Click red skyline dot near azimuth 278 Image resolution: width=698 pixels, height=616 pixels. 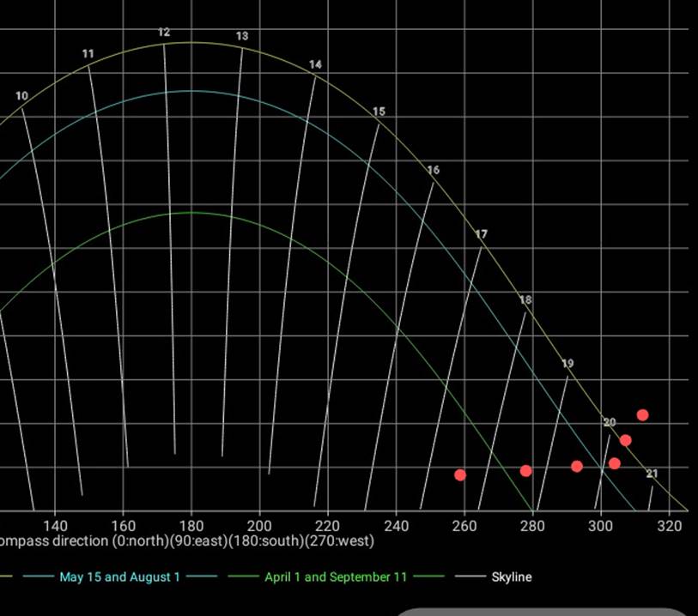pos(525,471)
